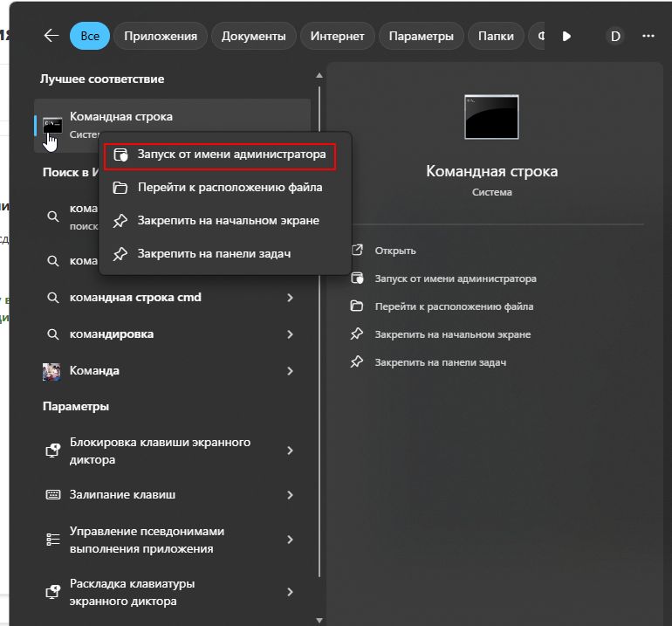The height and width of the screenshot is (626, 672).
Task: Click folder icon in context menu
Action: coord(120,188)
